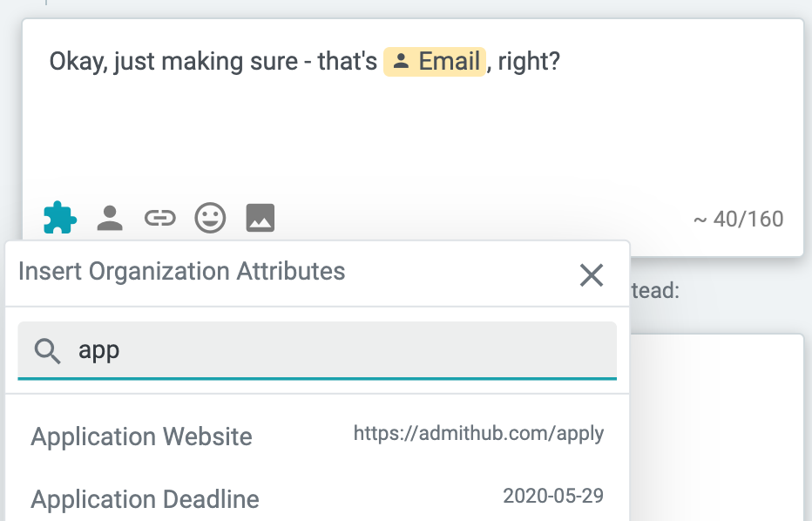
Task: Open the emoji picker smiley icon
Action: pos(210,217)
